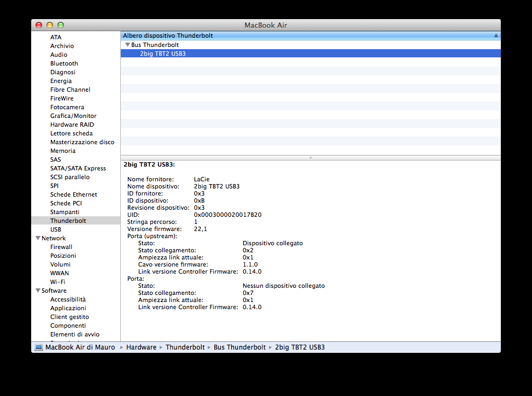Open FireWire hardware entry
Image resolution: width=532 pixels, height=396 pixels.
click(62, 98)
